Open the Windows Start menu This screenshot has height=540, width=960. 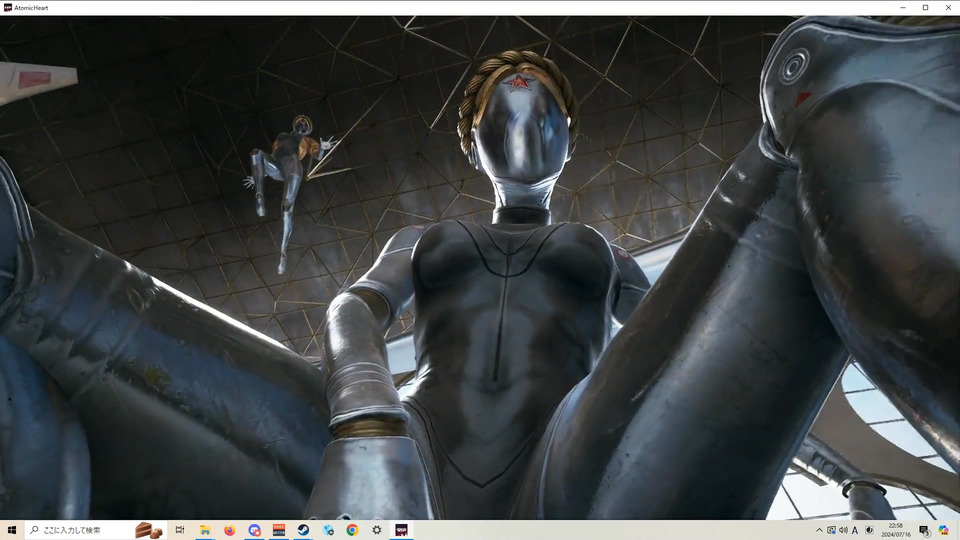(x=12, y=530)
